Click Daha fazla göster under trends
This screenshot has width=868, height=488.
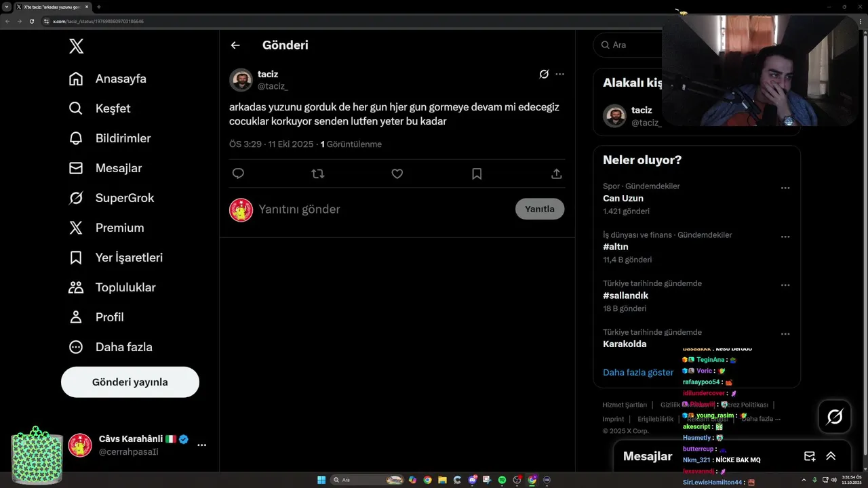[x=638, y=373]
